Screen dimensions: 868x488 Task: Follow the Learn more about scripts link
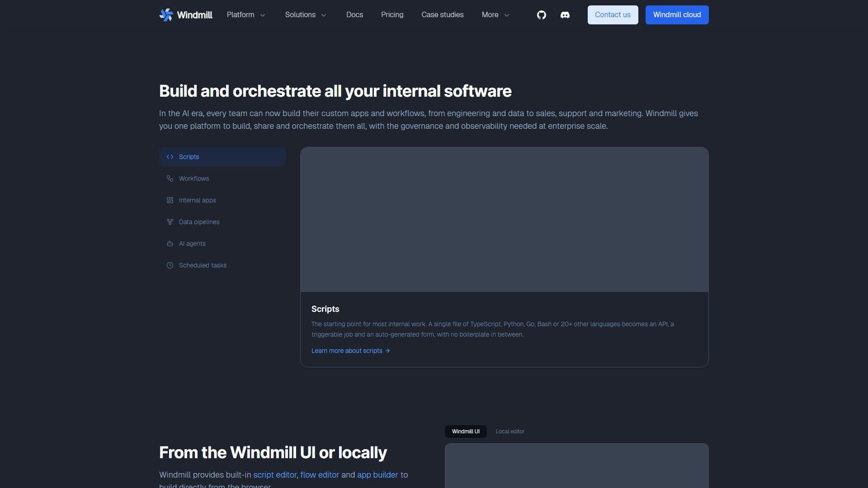point(350,351)
